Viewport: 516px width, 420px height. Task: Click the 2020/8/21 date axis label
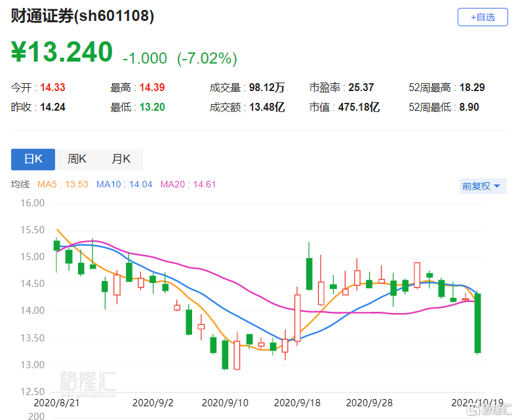(x=56, y=403)
